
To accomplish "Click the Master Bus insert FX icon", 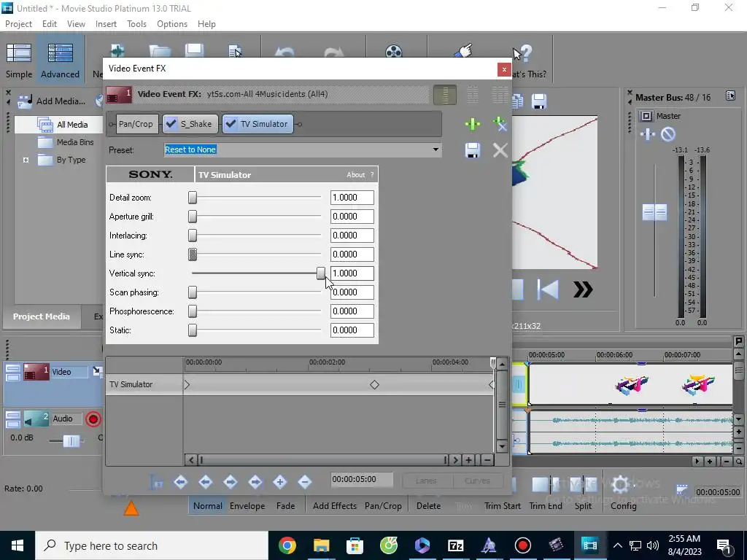I will click(x=648, y=134).
